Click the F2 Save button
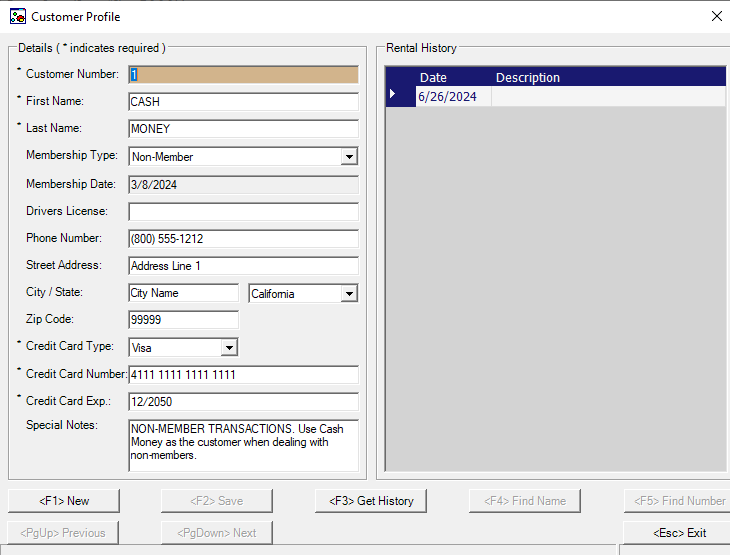This screenshot has width=730, height=555. [216, 501]
